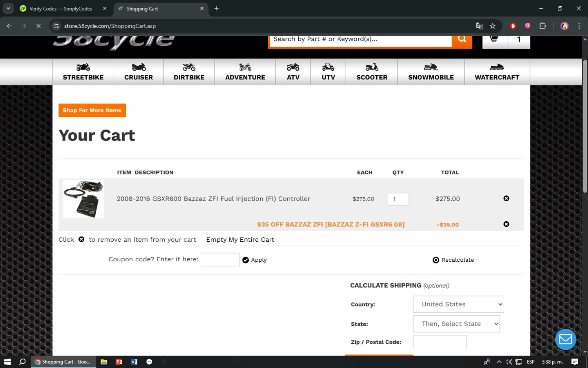The height and width of the screenshot is (368, 588).
Task: Click the Bazzaz controller product thumbnail
Action: (83, 199)
